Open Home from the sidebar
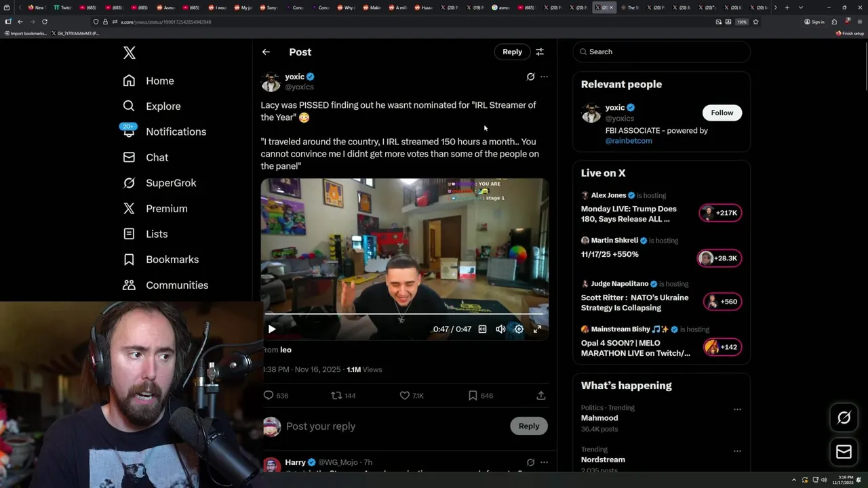868x488 pixels. (x=149, y=81)
